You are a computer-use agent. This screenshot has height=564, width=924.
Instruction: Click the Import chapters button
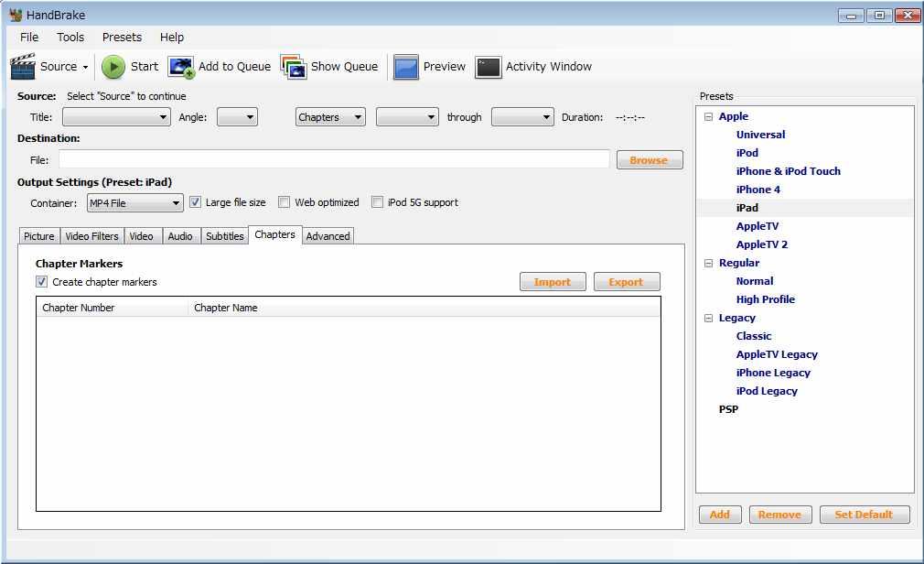(x=553, y=282)
